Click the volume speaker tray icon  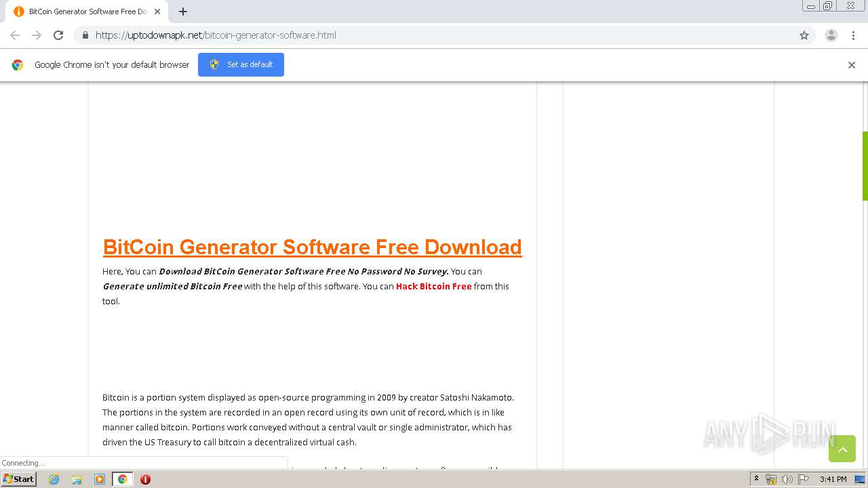point(787,479)
